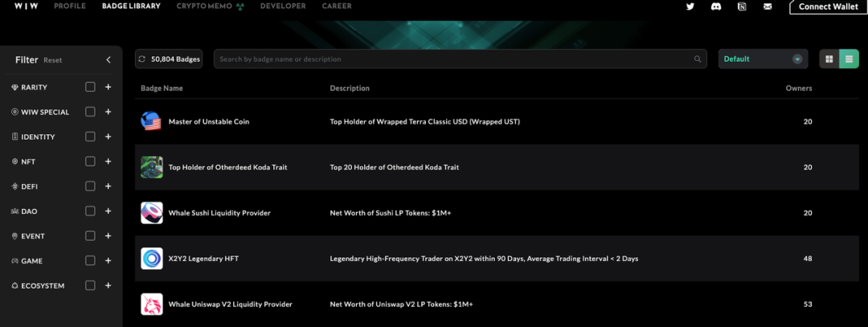Check the RARITY filter checkbox
The width and height of the screenshot is (868, 327).
90,87
